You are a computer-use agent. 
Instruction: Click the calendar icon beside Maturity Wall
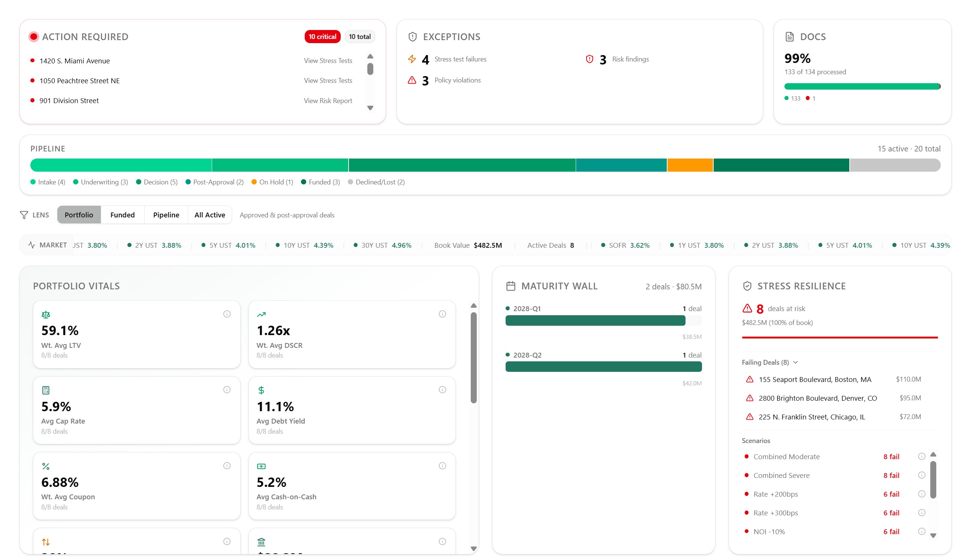tap(510, 286)
